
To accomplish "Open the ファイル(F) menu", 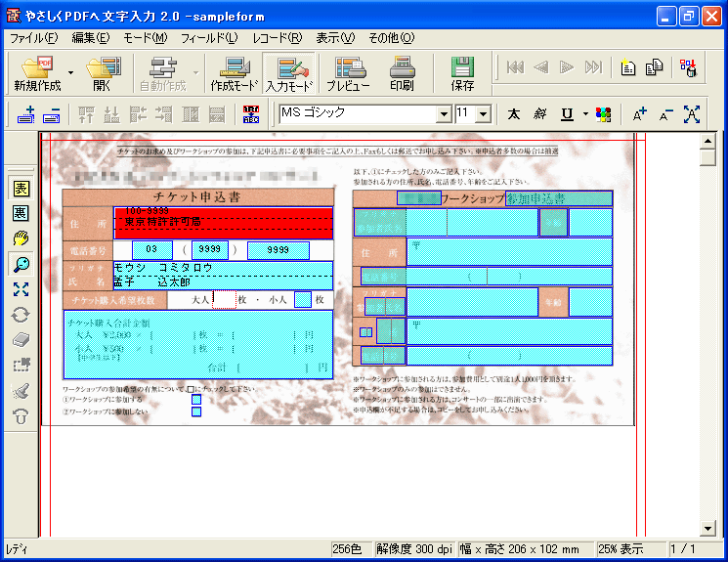I will tap(34, 38).
